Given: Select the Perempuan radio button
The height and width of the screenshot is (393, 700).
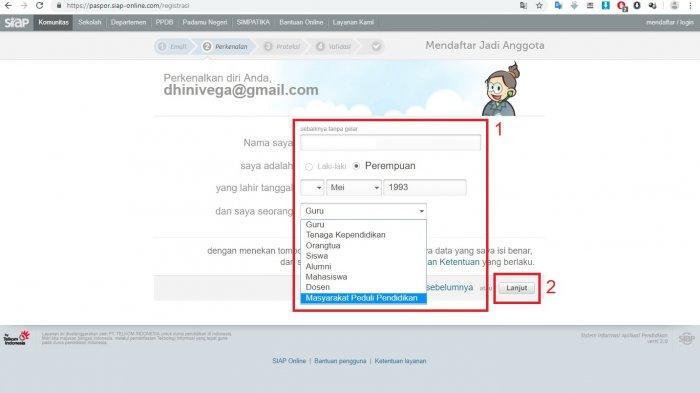Looking at the screenshot, I should 356,166.
